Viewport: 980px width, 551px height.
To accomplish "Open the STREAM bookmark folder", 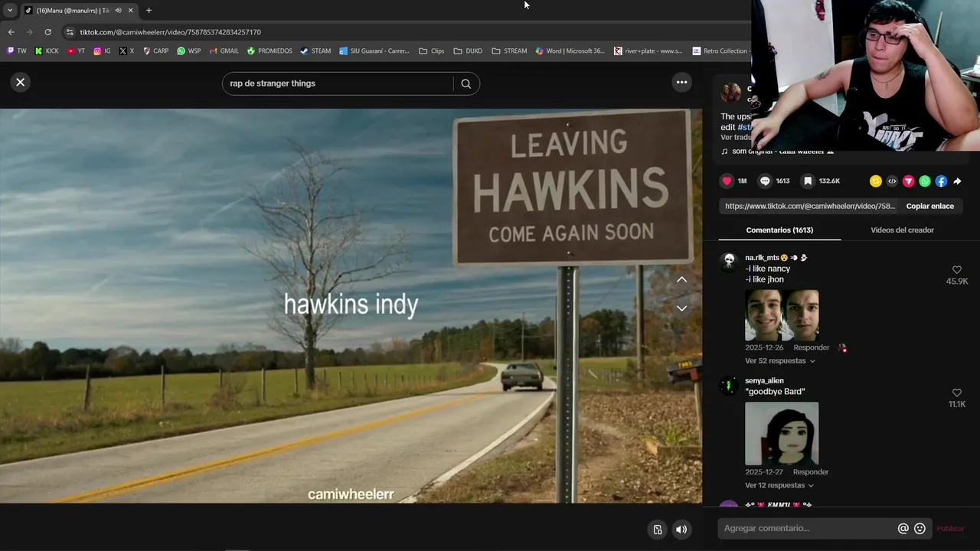I will pyautogui.click(x=509, y=51).
